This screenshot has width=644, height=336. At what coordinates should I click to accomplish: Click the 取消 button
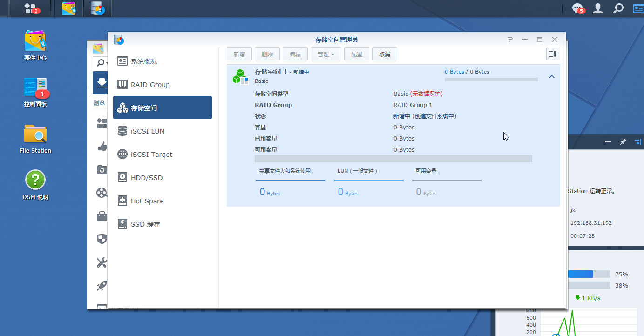[384, 54]
